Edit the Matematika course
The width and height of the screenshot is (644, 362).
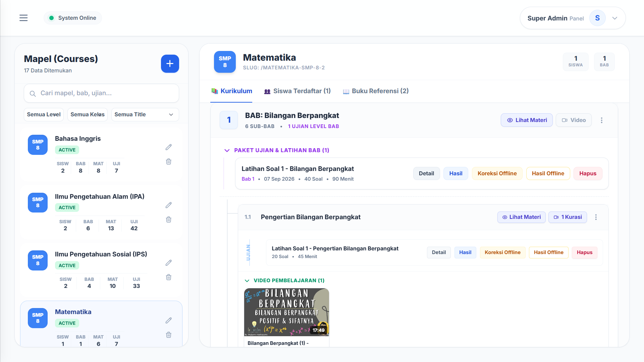(x=169, y=320)
